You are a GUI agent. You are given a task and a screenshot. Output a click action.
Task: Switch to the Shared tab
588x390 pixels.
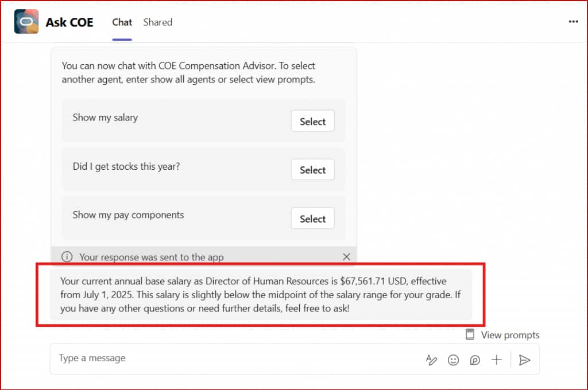point(157,22)
